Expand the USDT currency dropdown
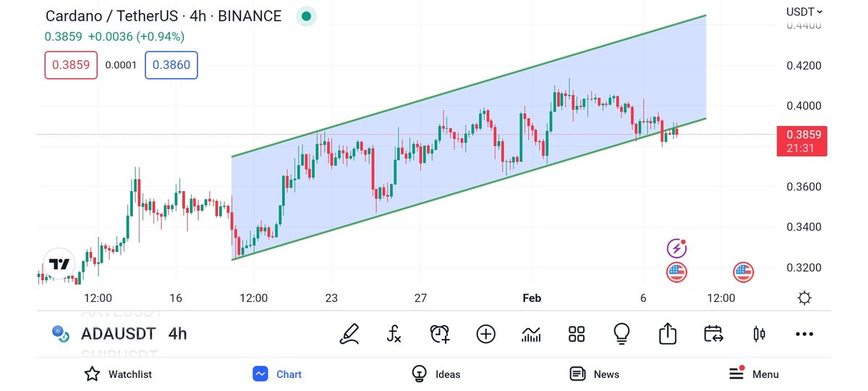Viewport: 868px width, 391px height. click(804, 12)
